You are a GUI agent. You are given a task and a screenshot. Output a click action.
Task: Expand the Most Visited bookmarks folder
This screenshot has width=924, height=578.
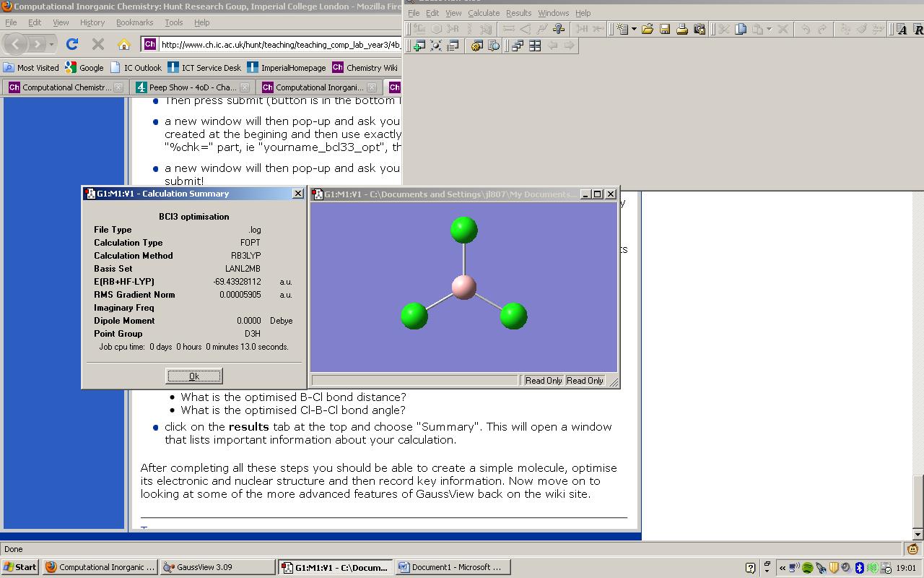coord(31,68)
